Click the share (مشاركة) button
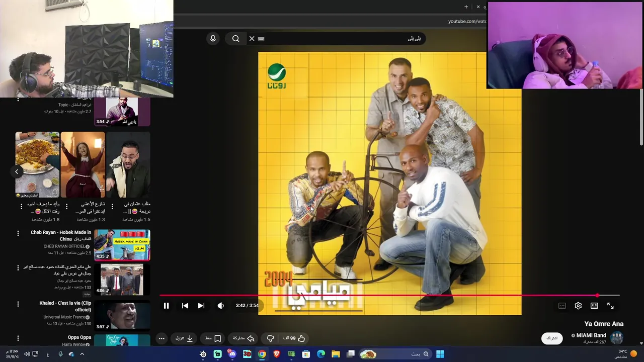Image resolution: width=644 pixels, height=362 pixels. [x=244, y=338]
